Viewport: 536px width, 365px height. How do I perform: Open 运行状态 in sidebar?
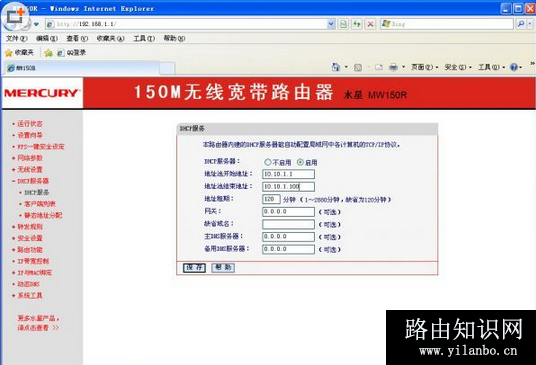click(30, 124)
